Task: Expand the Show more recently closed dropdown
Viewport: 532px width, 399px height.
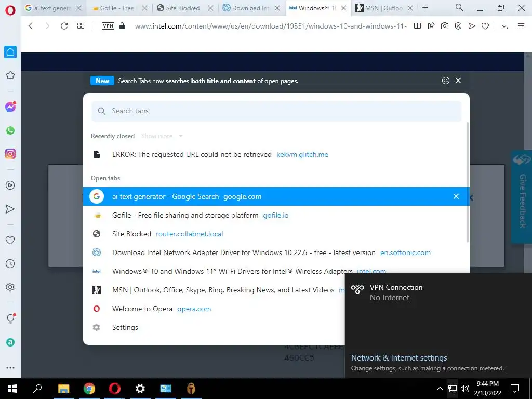Action: coord(162,136)
